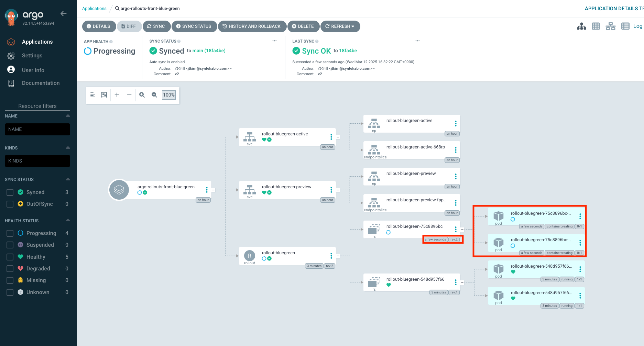Click the Log view link at top right
The width and height of the screenshot is (644, 346).
point(637,26)
